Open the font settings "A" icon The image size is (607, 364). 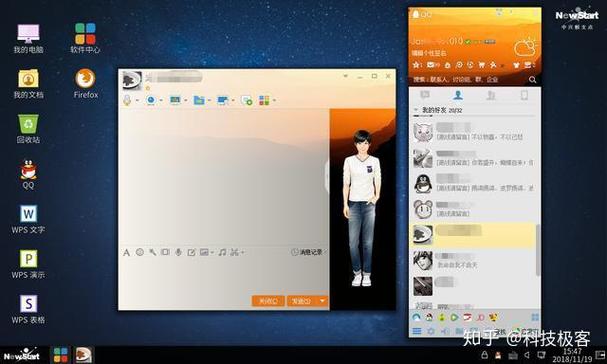[126, 252]
